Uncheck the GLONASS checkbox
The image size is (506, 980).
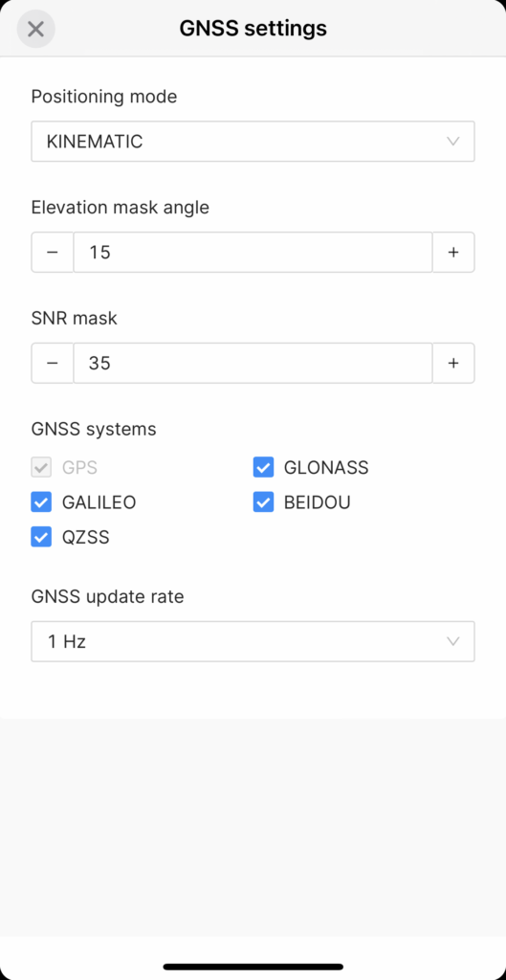click(264, 467)
